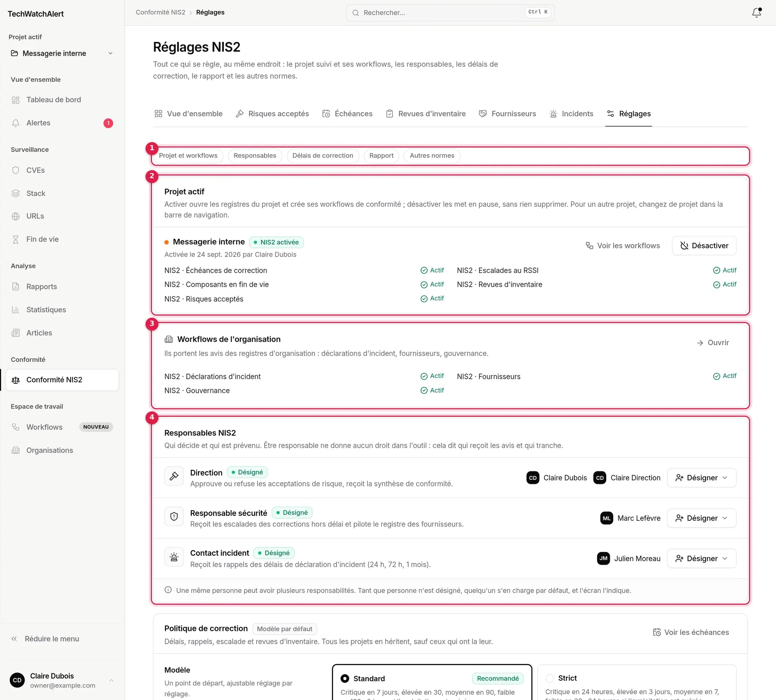
Task: Click the info icon in responsibilities note
Action: click(x=168, y=590)
